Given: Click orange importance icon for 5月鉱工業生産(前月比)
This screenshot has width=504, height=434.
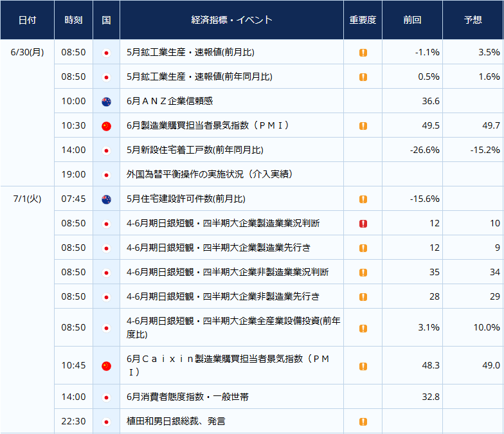Looking at the screenshot, I should point(363,53).
